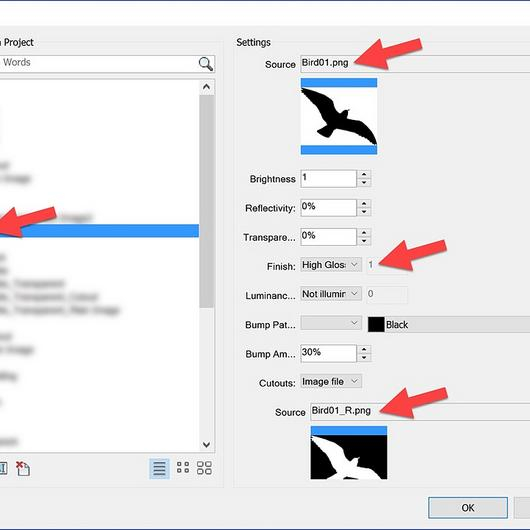Click the search magnifier icon
The height and width of the screenshot is (530, 530).
[206, 64]
